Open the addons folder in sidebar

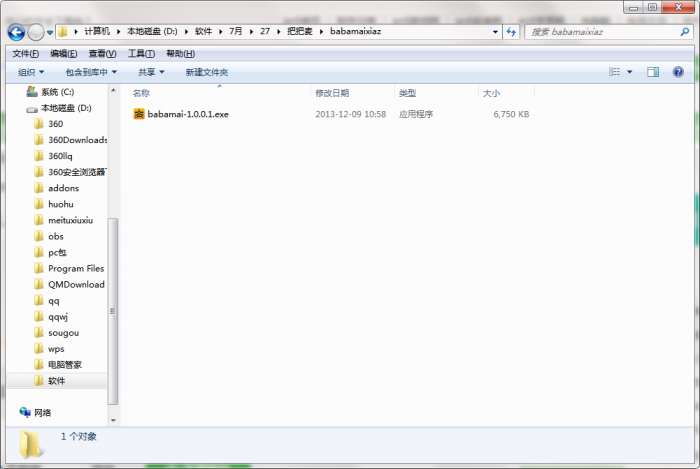tap(57, 188)
